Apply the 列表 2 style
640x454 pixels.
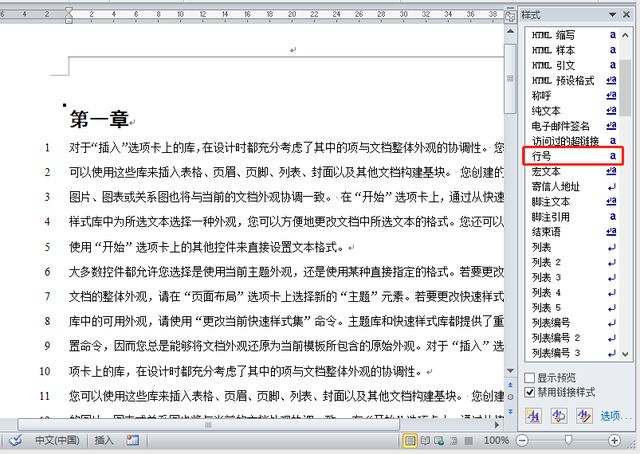pos(572,262)
